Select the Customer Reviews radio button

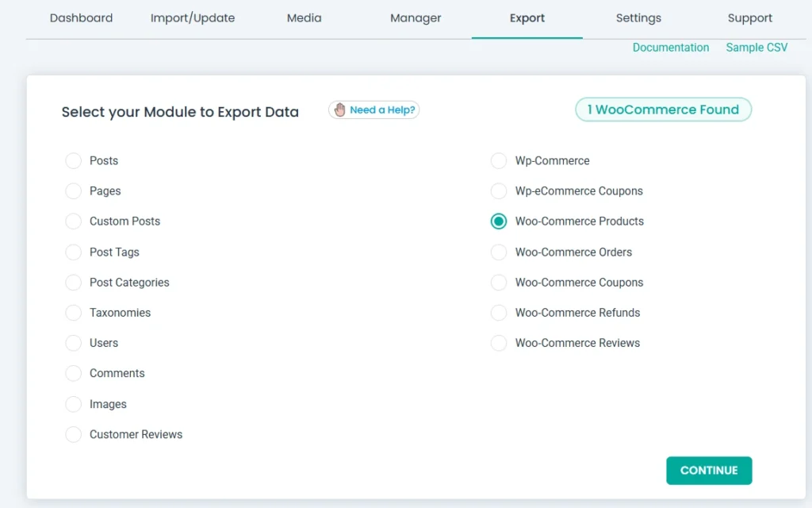tap(74, 434)
